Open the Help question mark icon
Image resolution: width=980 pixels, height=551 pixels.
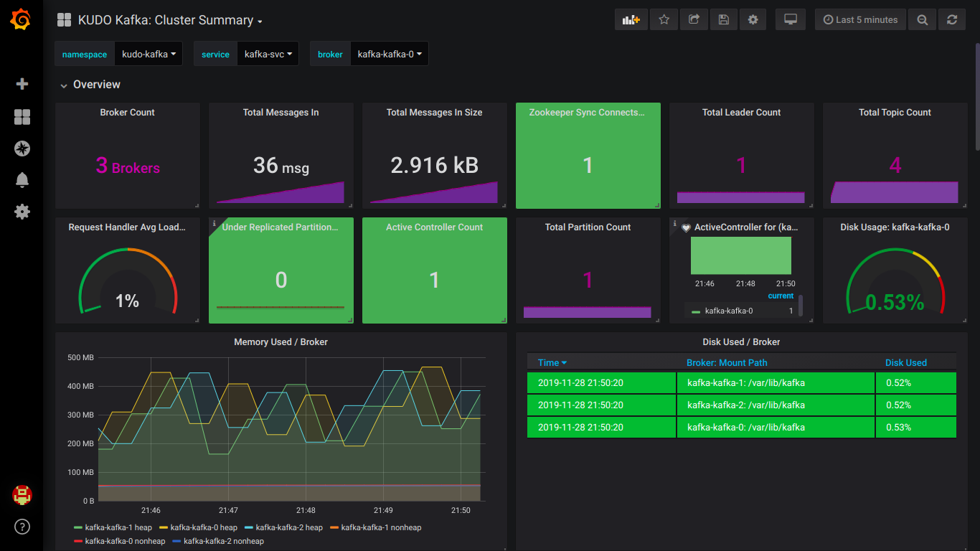pos(22,527)
